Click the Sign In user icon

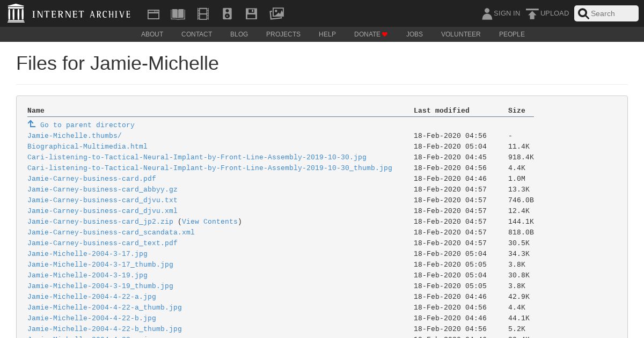coord(487,13)
